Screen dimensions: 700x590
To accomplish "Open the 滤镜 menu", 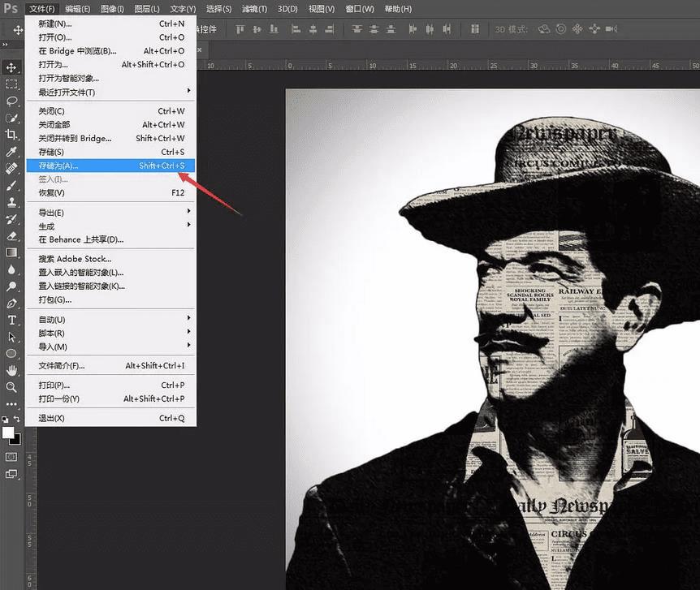I will coord(254,9).
